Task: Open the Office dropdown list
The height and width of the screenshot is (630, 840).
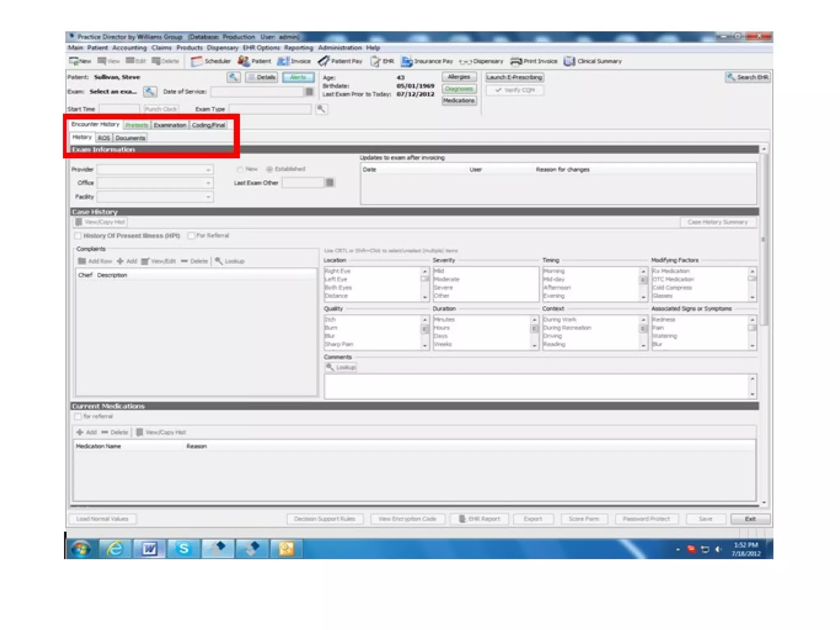Action: click(x=208, y=183)
